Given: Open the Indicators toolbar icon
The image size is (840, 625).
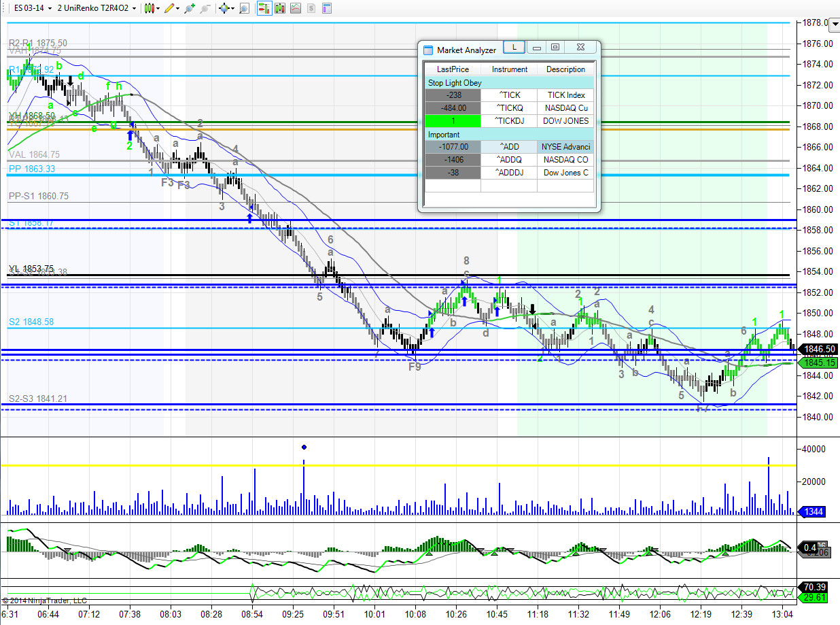Looking at the screenshot, I should click(x=296, y=8).
